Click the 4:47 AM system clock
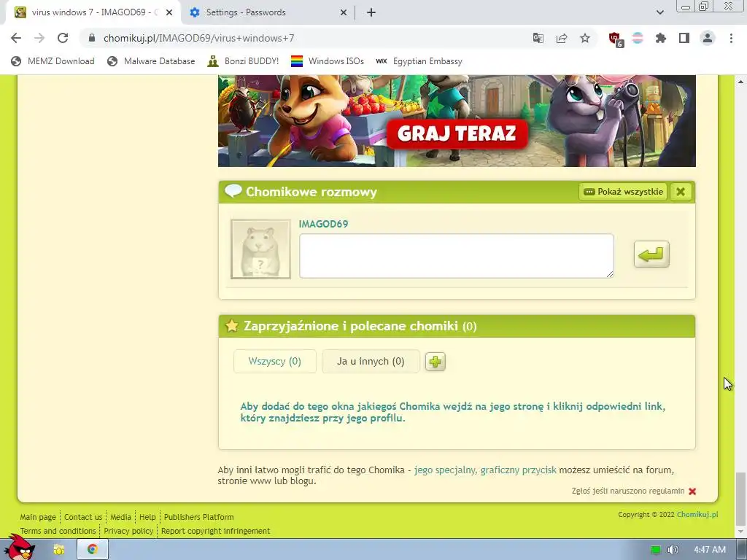The width and height of the screenshot is (747, 560). 710,550
